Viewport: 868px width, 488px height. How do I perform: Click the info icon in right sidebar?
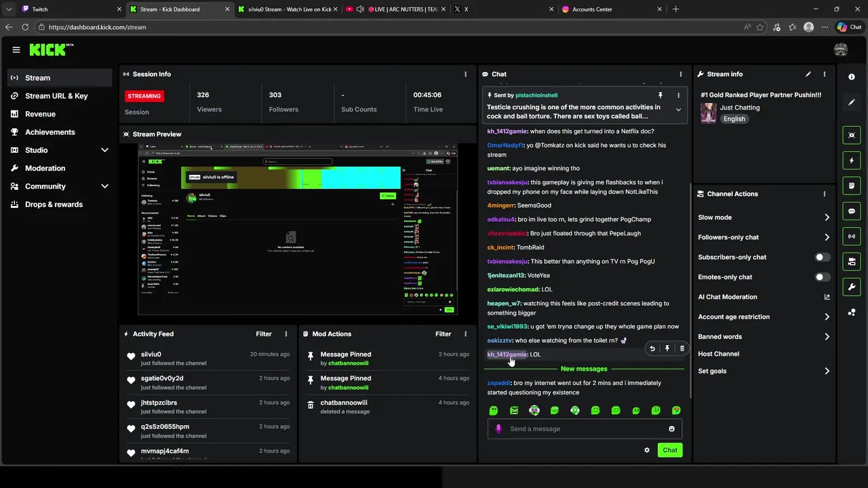pyautogui.click(x=852, y=77)
